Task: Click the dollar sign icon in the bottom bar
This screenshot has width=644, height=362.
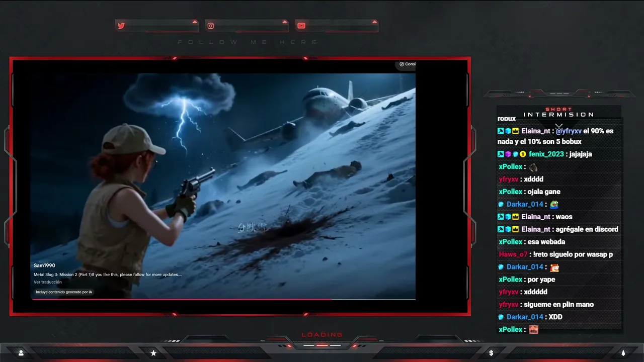Action: tap(491, 353)
